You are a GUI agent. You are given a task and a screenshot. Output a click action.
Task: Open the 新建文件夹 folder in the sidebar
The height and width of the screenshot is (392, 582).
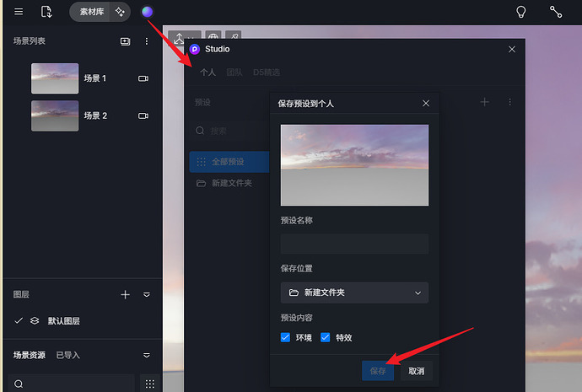click(x=229, y=183)
